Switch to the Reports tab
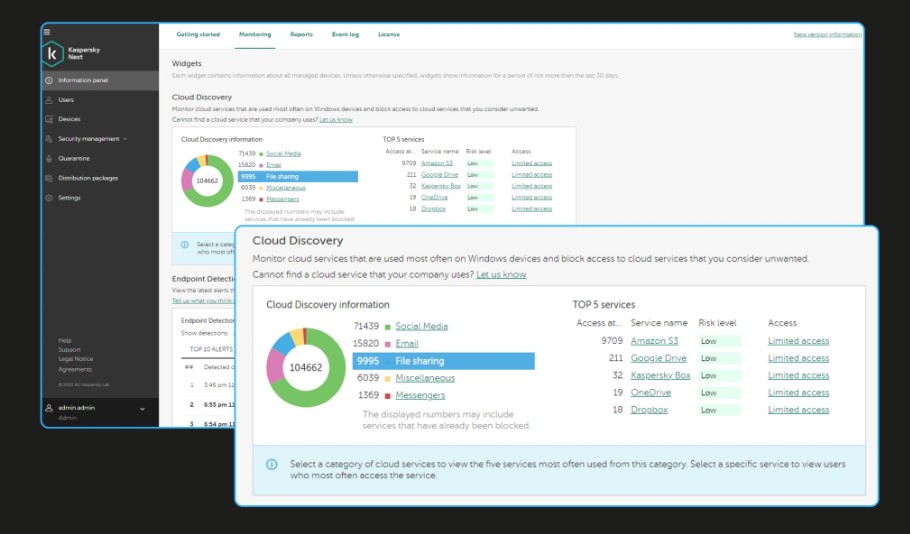Screen dimensions: 910x534 pos(301,34)
